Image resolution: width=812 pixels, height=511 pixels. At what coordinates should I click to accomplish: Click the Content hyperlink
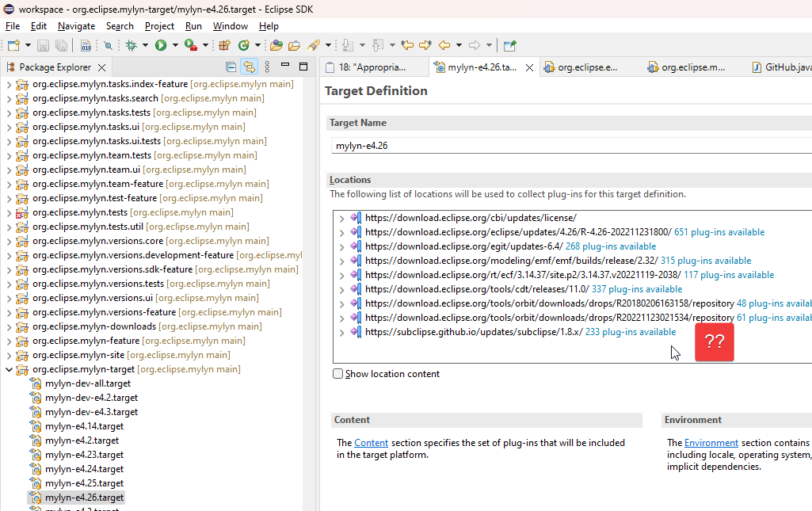pyautogui.click(x=371, y=443)
